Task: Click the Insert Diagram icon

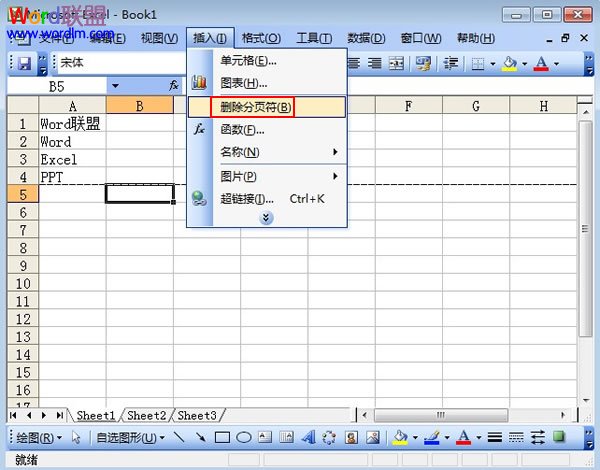Action: click(x=329, y=437)
